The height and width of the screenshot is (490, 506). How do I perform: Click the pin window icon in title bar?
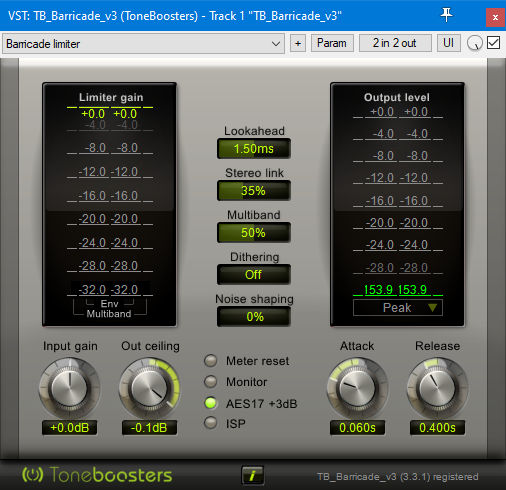(x=446, y=15)
